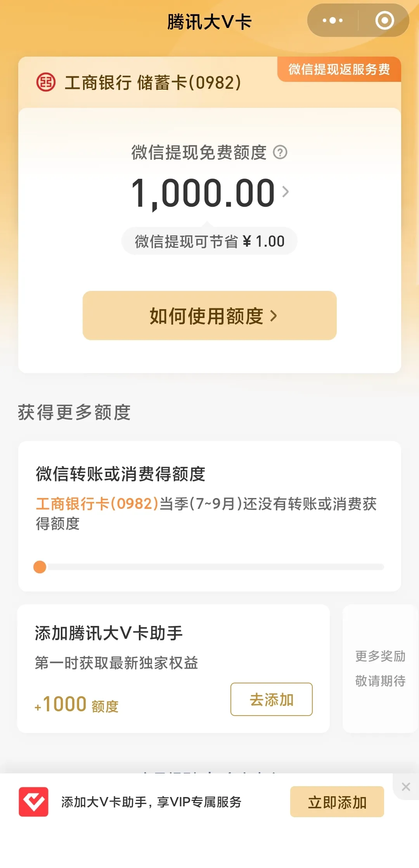Tap the mini program close circle icon
The height and width of the screenshot is (868, 419).
pos(384,21)
